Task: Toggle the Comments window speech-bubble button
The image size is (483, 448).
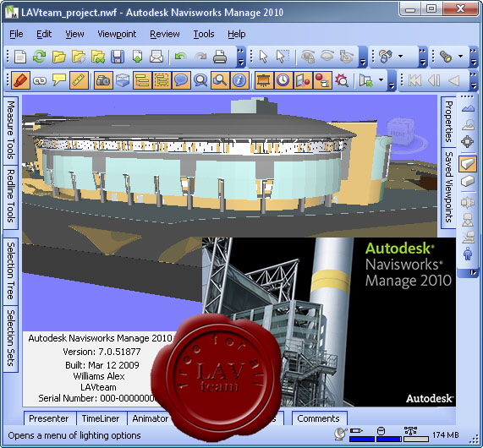Action: pos(181,80)
